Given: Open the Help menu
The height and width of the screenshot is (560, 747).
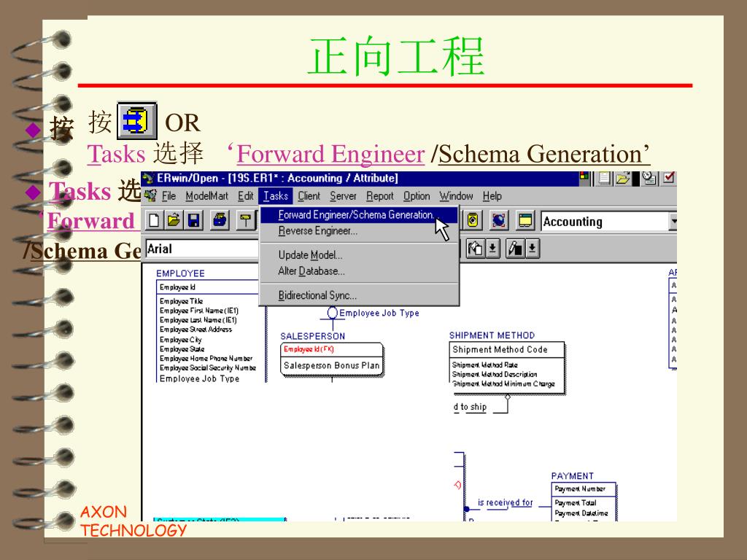Looking at the screenshot, I should 492,196.
